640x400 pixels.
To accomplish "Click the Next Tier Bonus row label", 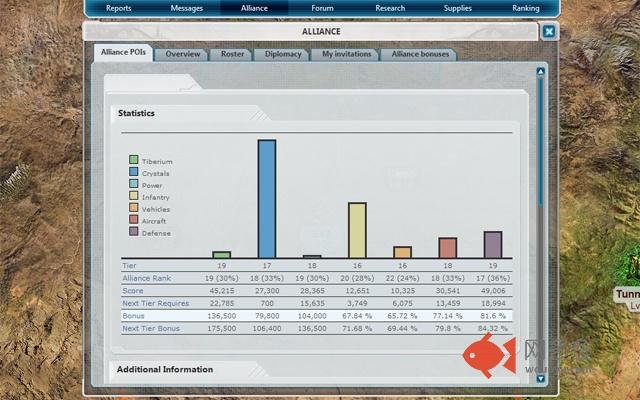I will (151, 329).
